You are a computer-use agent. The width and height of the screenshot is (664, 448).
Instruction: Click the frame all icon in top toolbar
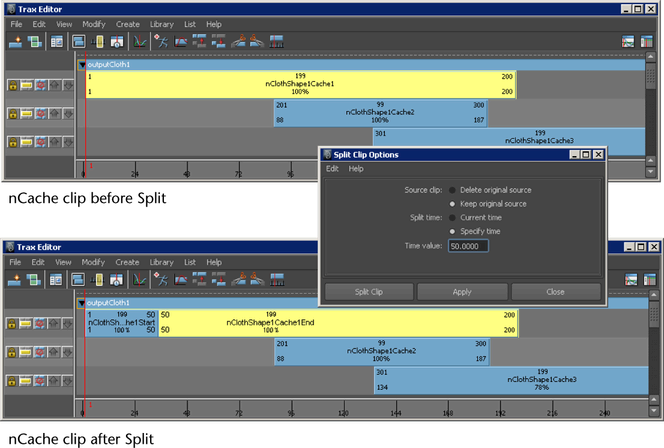click(79, 41)
